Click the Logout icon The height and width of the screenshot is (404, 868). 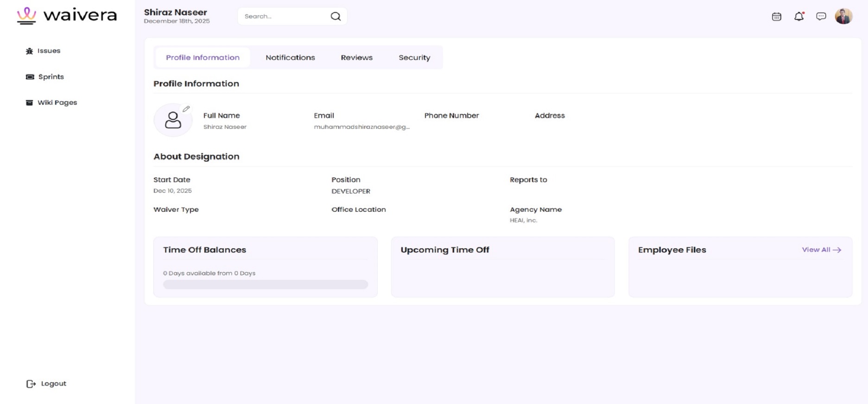click(x=31, y=384)
